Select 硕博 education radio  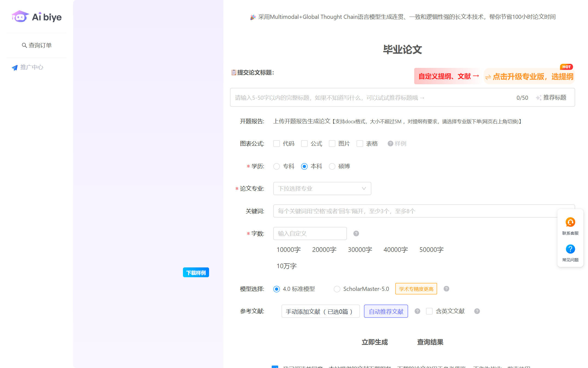332,166
